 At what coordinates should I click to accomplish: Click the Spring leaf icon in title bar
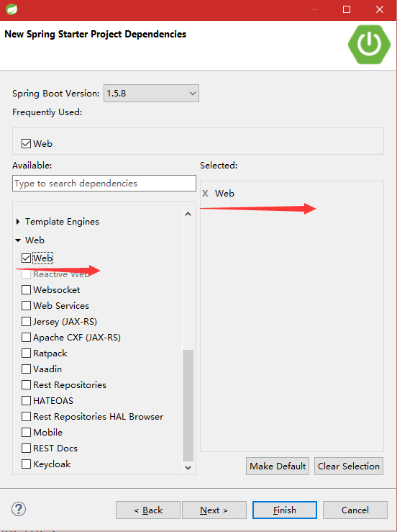12,9
